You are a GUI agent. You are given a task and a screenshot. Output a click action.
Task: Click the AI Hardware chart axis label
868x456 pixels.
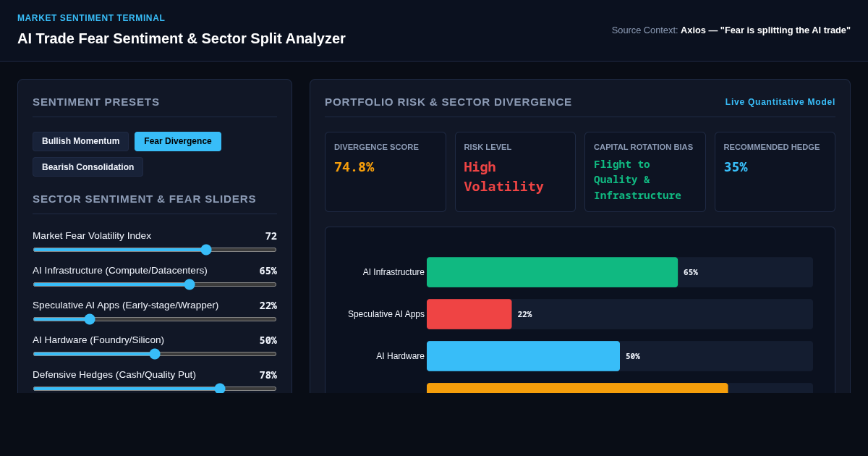click(400, 356)
